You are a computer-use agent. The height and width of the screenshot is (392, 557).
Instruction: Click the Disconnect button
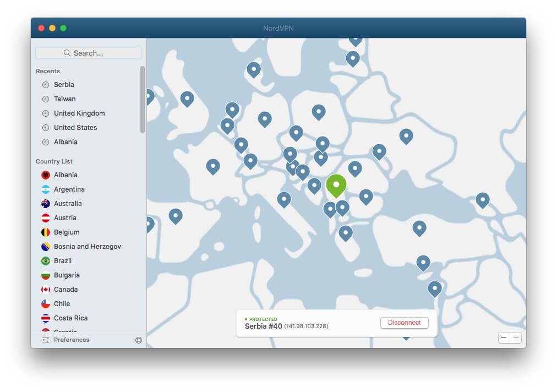[404, 323]
